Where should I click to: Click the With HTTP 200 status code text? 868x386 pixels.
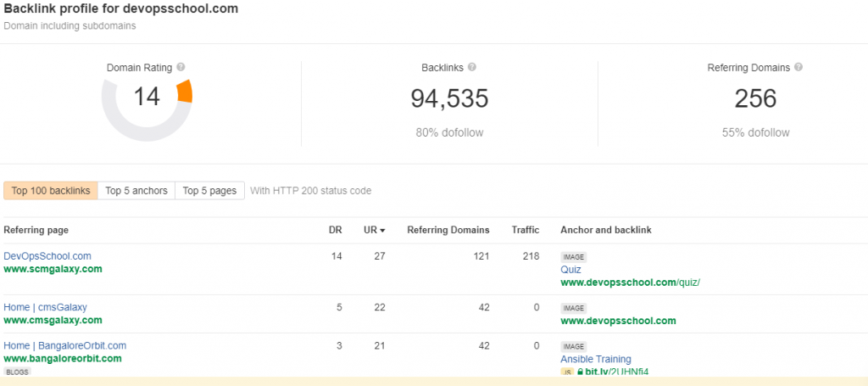click(310, 191)
